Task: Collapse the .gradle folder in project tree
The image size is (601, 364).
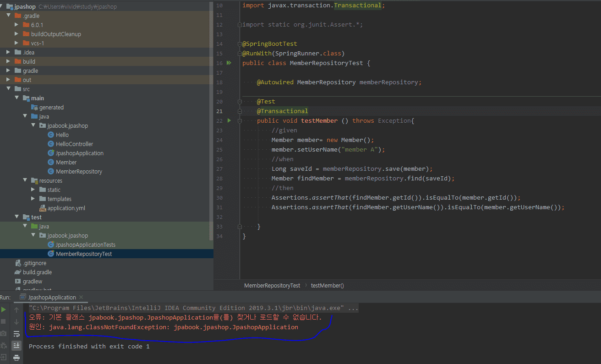Action: click(8, 16)
